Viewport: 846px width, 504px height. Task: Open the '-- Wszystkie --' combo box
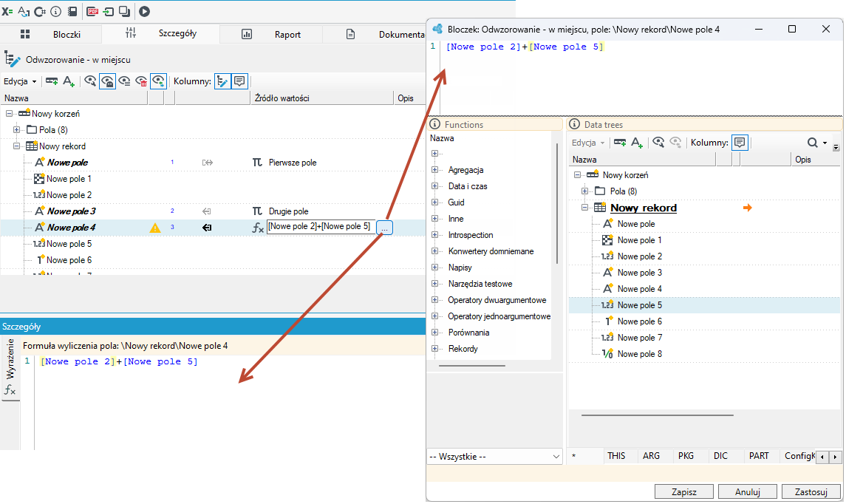(495, 457)
